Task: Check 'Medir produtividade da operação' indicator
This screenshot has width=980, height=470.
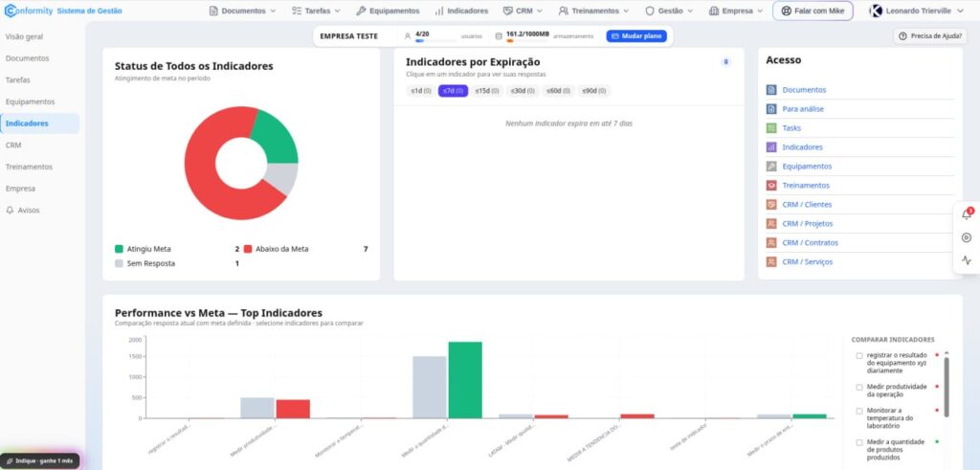Action: [x=859, y=387]
